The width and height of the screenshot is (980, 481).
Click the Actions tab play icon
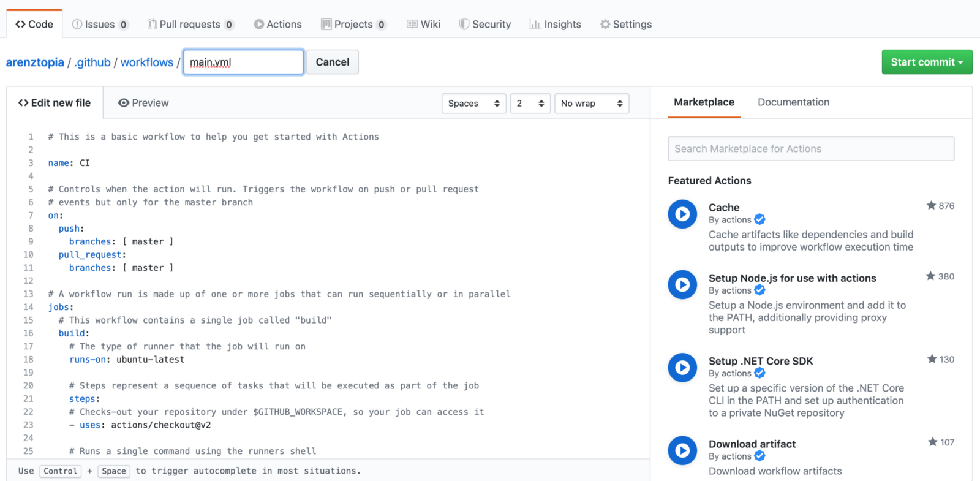[258, 25]
